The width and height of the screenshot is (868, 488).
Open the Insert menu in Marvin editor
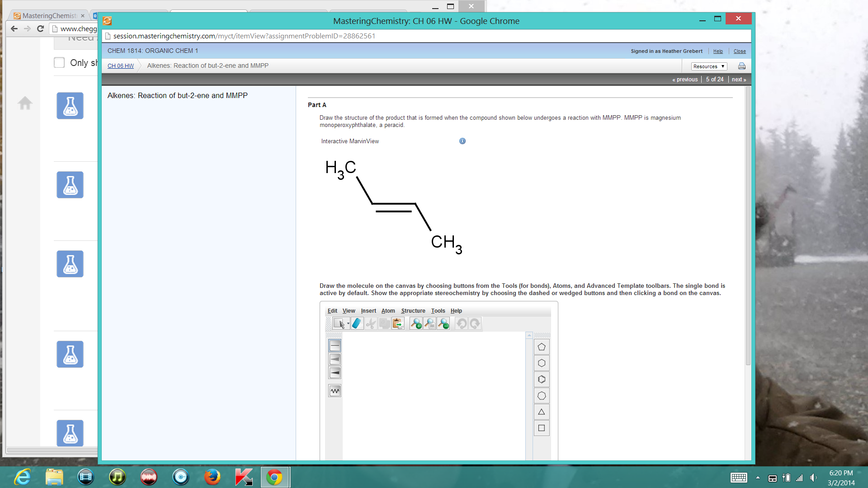tap(368, 311)
